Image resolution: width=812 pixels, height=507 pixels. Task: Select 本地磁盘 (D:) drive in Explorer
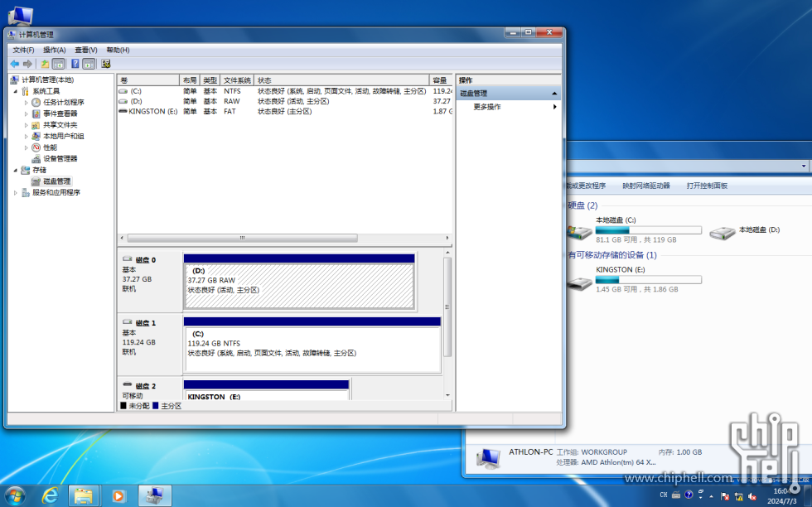(x=745, y=230)
